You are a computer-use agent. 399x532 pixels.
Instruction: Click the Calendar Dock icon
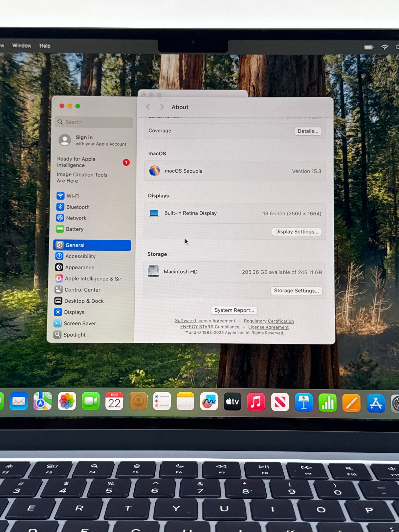point(114,401)
